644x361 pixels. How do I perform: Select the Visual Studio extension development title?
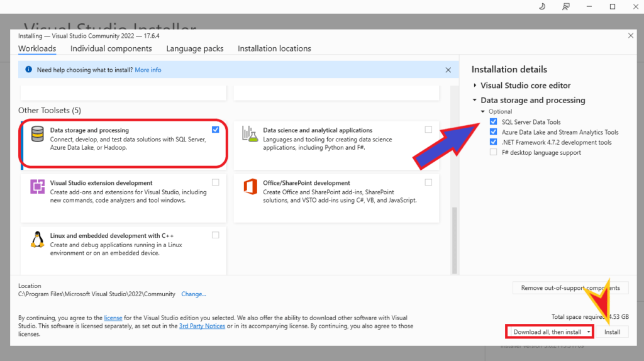(x=101, y=183)
